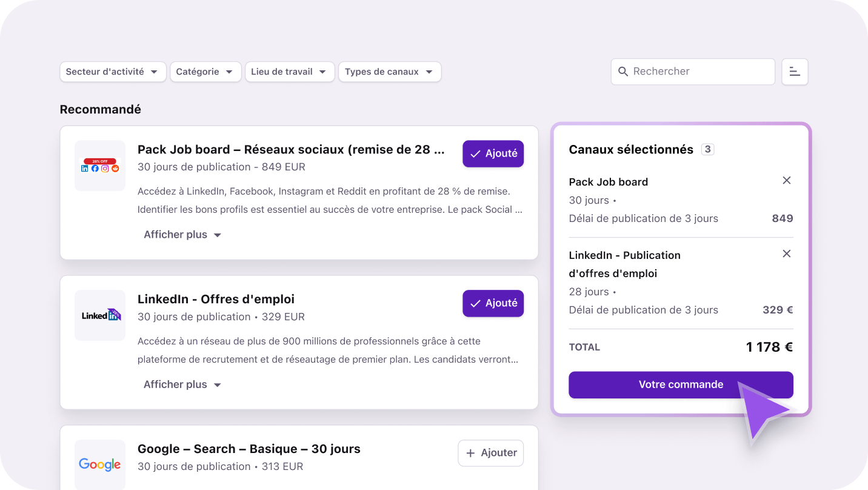Toggle Ajouté on Pack Job board card
Screen dimensions: 868x490
pos(493,154)
